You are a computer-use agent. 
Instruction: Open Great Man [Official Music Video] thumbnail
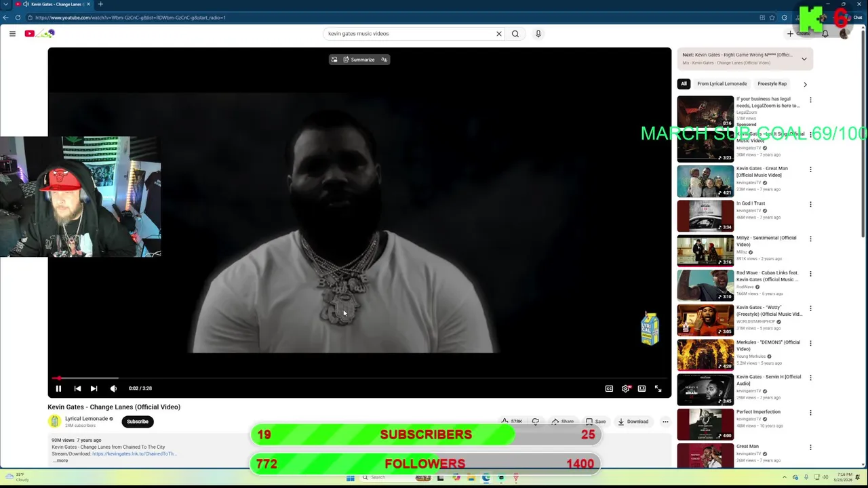pyautogui.click(x=705, y=181)
